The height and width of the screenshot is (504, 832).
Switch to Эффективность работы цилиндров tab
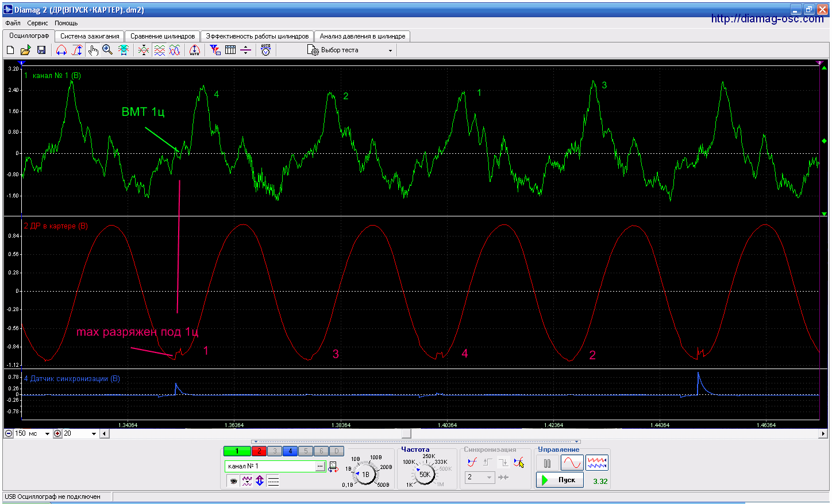tap(257, 36)
